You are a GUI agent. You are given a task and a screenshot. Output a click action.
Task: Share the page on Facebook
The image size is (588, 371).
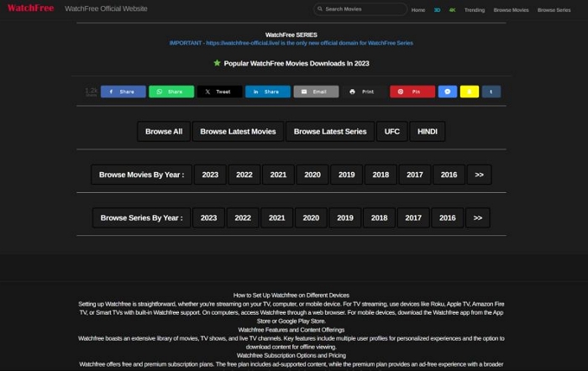[123, 91]
